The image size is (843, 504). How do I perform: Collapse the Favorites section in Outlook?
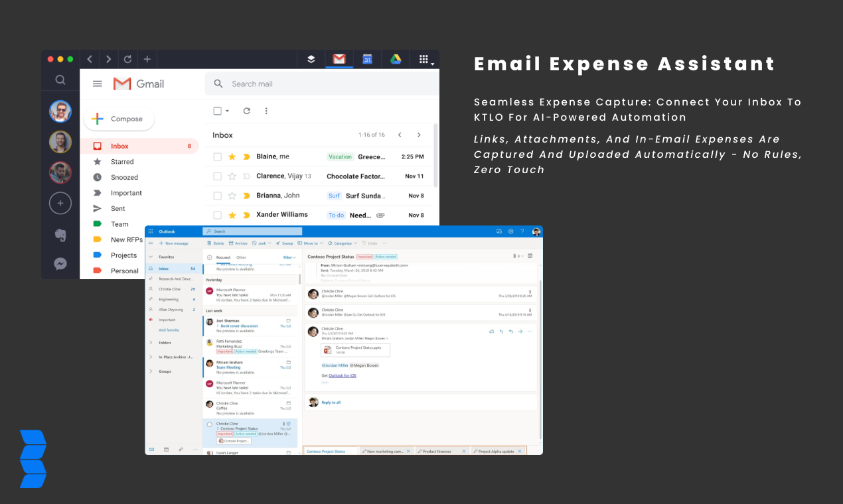pyautogui.click(x=151, y=257)
